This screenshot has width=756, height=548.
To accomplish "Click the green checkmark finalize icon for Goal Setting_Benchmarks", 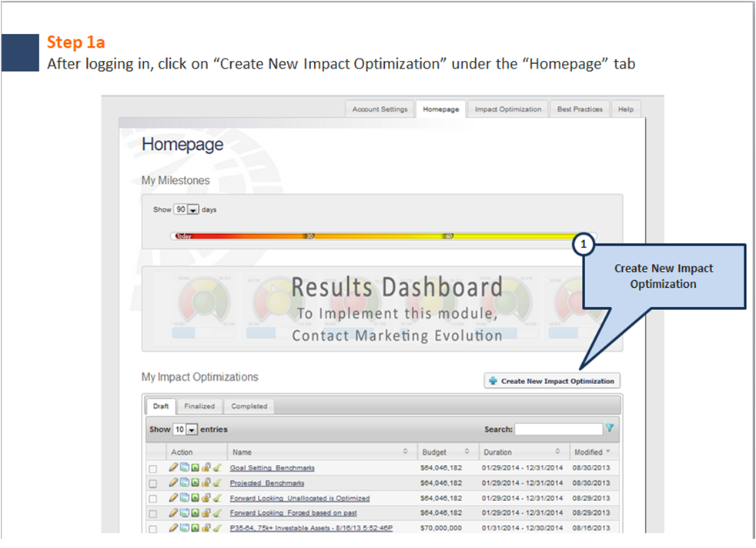I will pyautogui.click(x=217, y=468).
